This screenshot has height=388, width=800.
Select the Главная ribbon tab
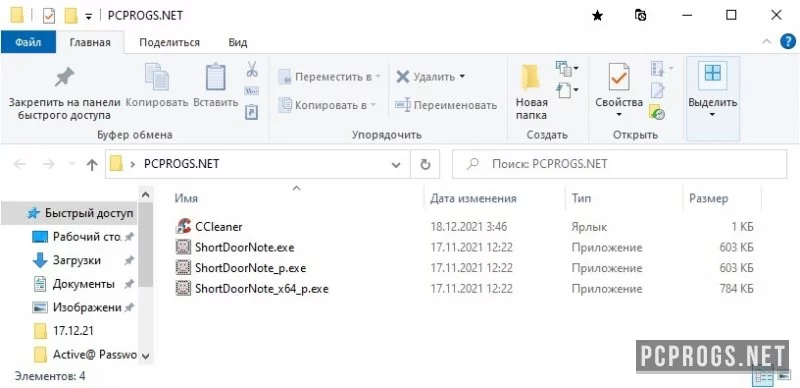pos(90,42)
